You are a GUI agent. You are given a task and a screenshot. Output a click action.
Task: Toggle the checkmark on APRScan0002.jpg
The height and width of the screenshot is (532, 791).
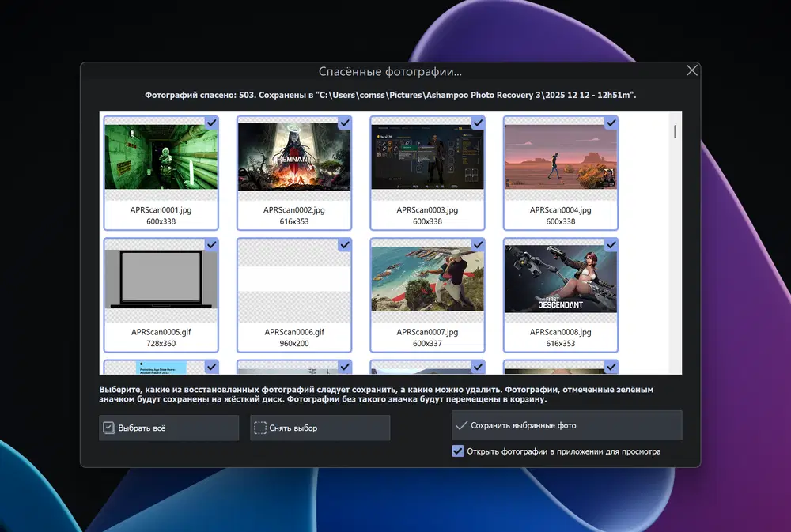pyautogui.click(x=344, y=123)
